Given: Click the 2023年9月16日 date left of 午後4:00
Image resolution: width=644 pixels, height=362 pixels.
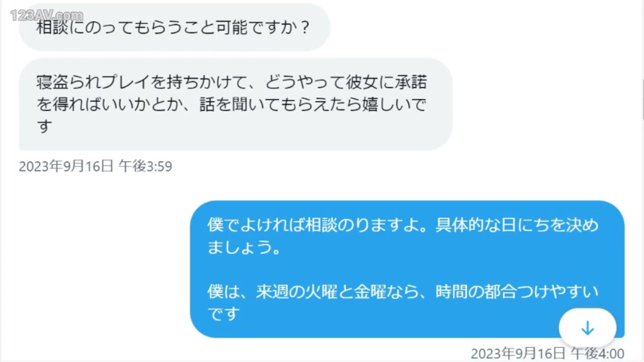Looking at the screenshot, I should (x=518, y=354).
